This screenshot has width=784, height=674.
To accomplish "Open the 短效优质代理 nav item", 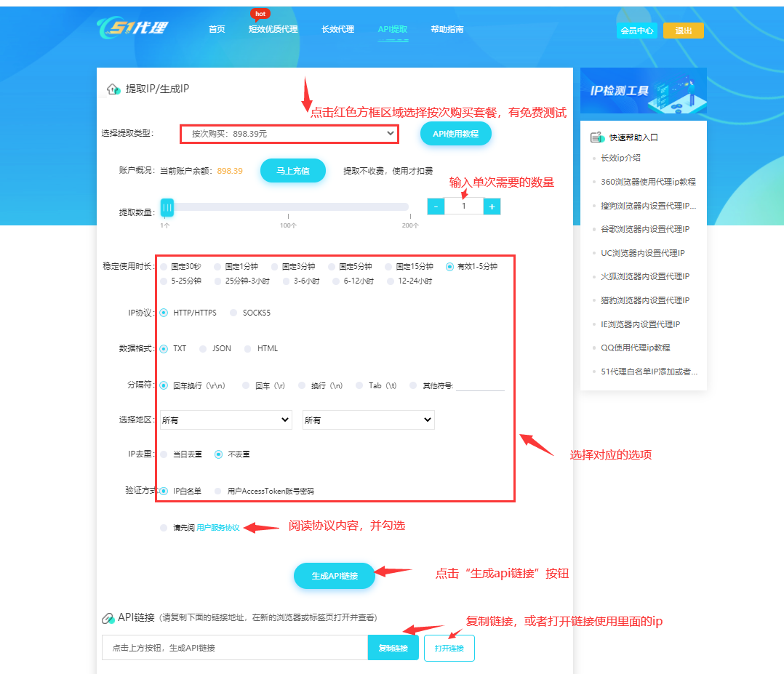I will click(273, 29).
